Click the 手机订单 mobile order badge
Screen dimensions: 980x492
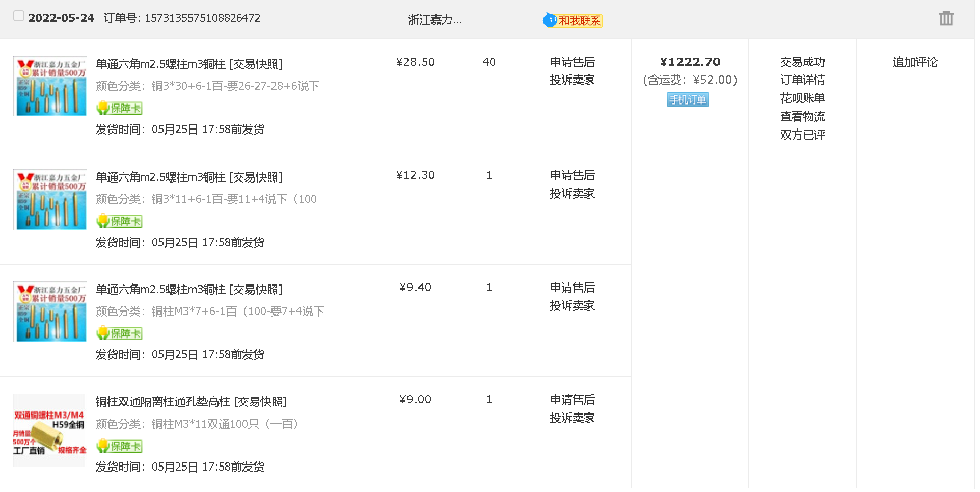pyautogui.click(x=688, y=100)
